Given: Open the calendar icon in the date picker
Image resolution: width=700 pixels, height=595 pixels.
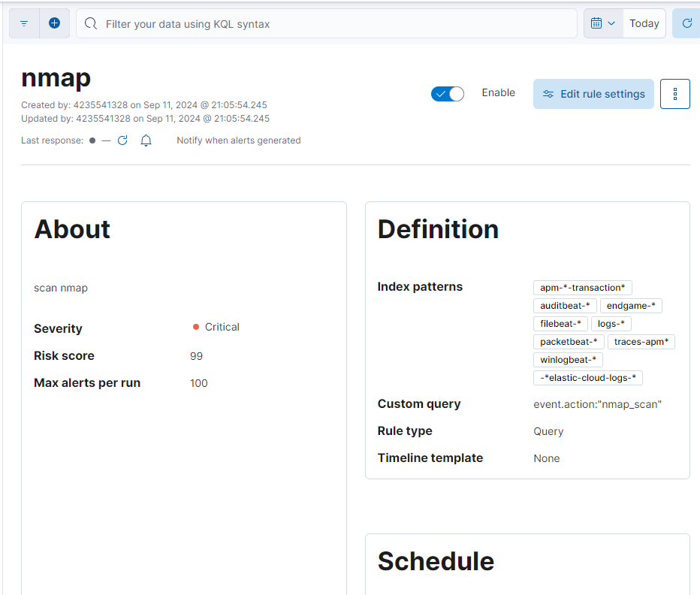Looking at the screenshot, I should coord(597,23).
